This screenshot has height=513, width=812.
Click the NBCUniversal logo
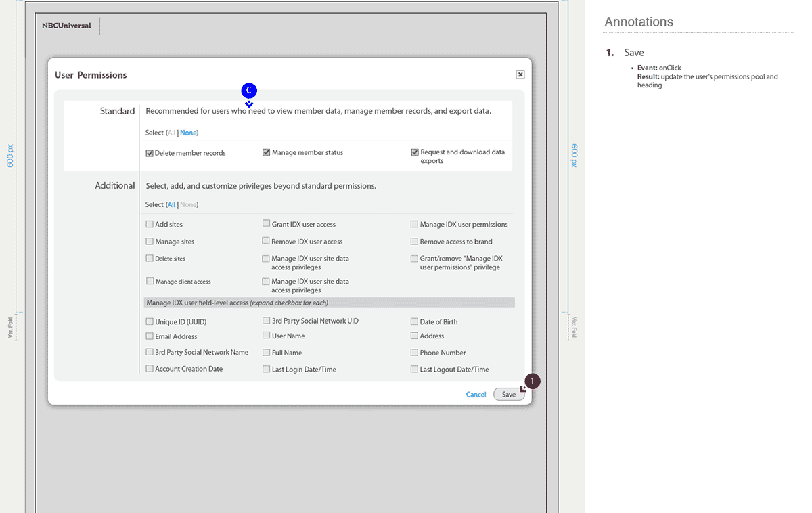[66, 26]
